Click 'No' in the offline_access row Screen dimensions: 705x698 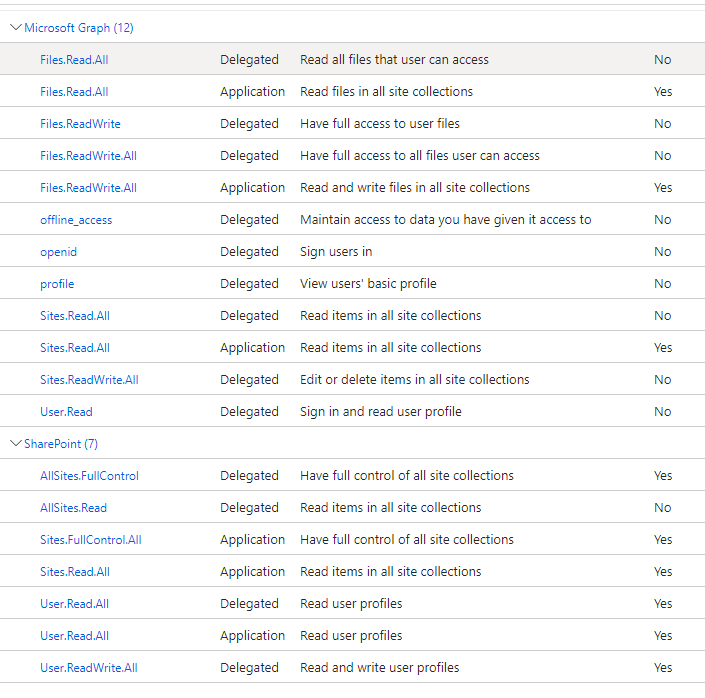tap(662, 220)
